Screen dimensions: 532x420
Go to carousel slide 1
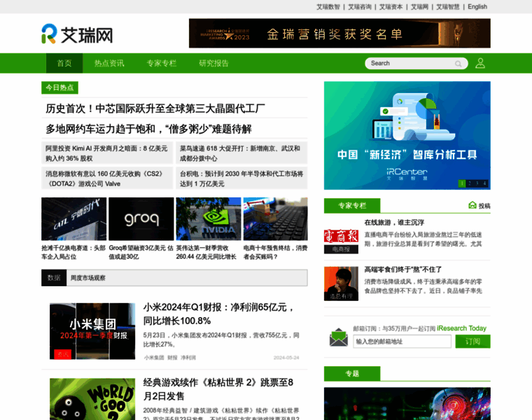462,183
